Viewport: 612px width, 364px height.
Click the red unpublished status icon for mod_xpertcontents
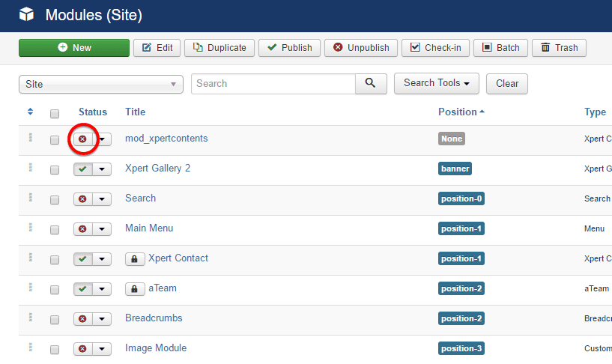point(82,139)
